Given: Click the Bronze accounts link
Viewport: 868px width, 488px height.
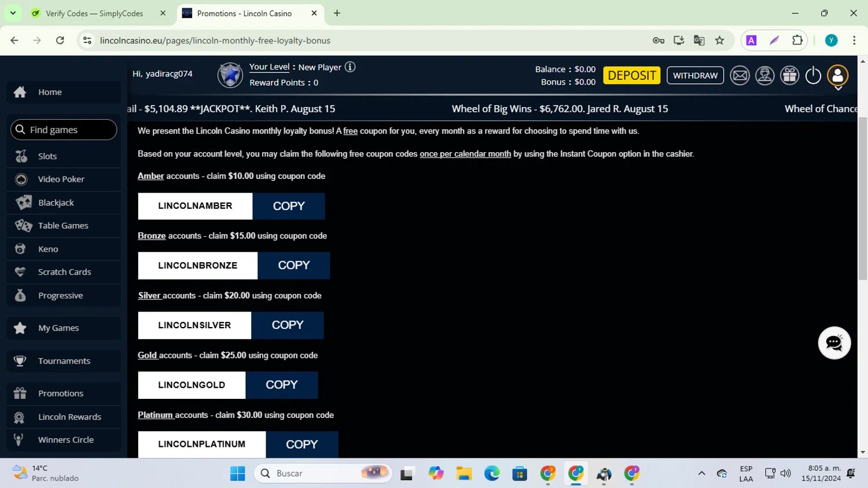Looking at the screenshot, I should pos(152,236).
